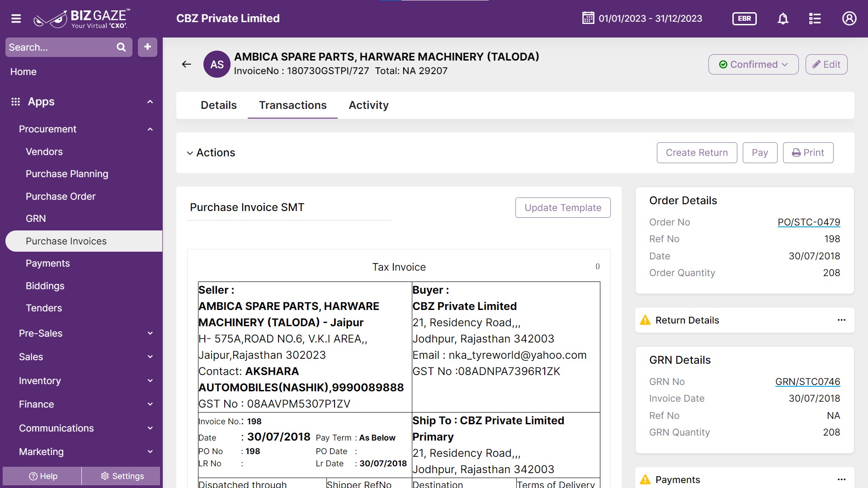Click the Tax Invoice heading
This screenshot has width=868, height=488.
coord(399,267)
